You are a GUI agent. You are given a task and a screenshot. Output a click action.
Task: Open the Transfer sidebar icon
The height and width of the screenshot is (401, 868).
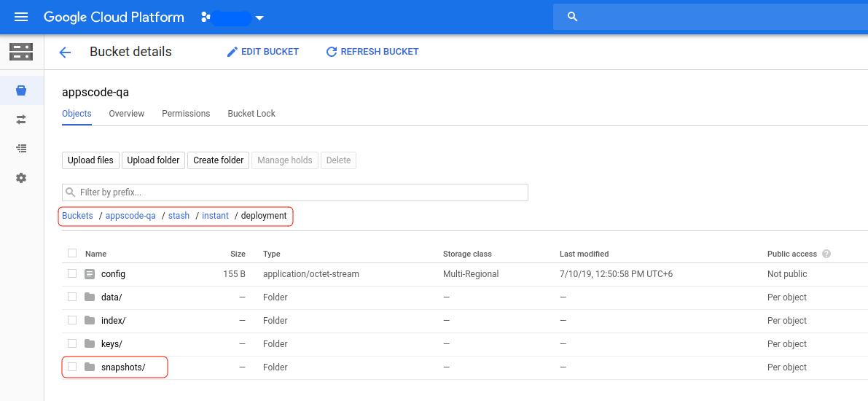[x=21, y=119]
